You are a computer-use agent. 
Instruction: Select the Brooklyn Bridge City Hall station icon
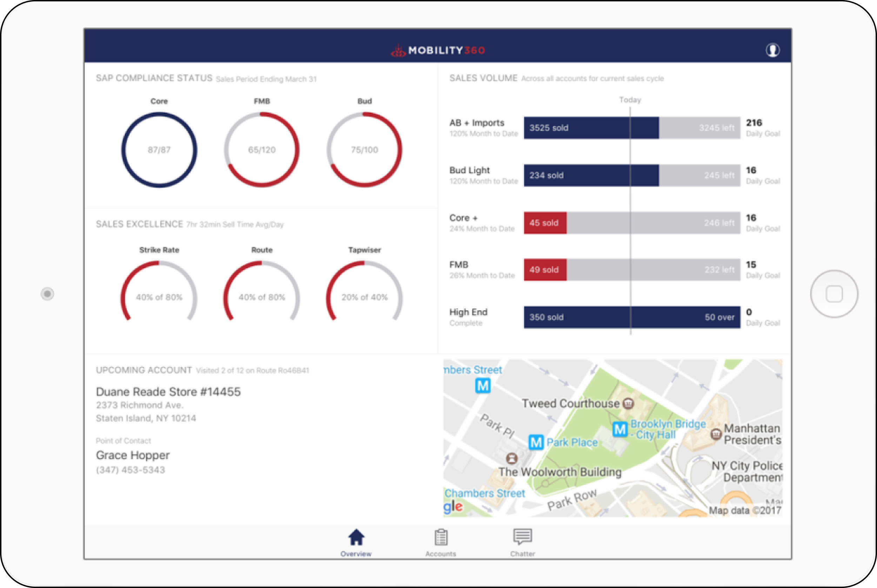click(x=620, y=430)
